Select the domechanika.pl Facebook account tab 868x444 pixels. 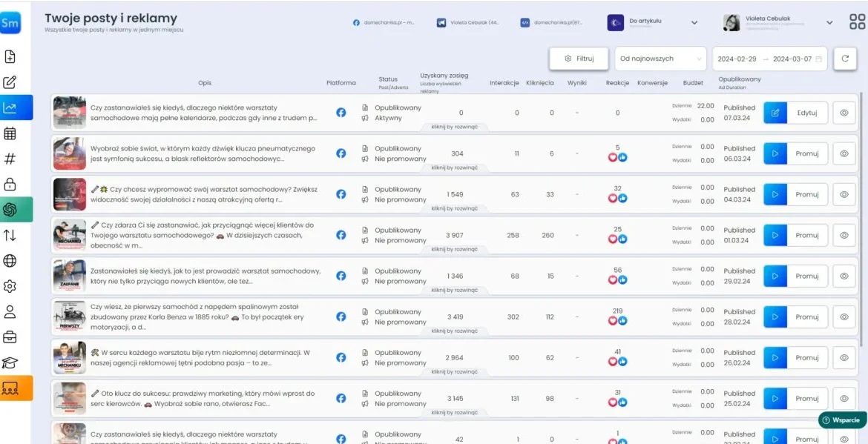click(384, 22)
